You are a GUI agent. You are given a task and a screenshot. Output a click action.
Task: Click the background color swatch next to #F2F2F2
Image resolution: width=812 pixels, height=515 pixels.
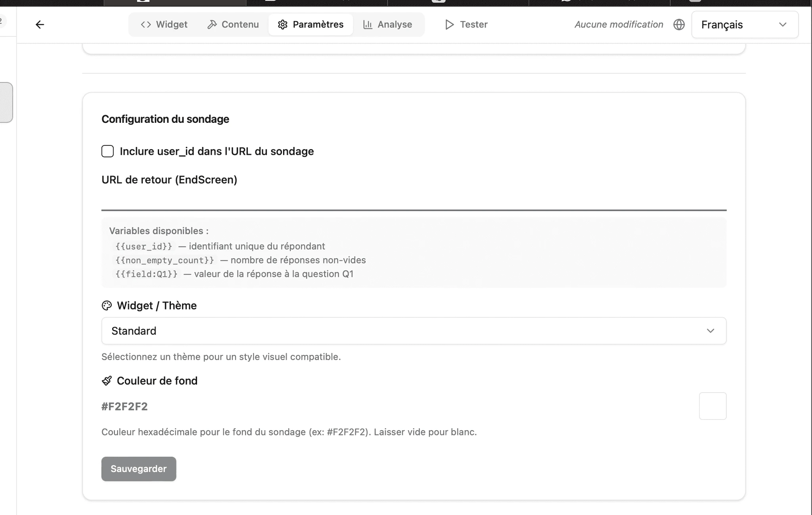(712, 406)
